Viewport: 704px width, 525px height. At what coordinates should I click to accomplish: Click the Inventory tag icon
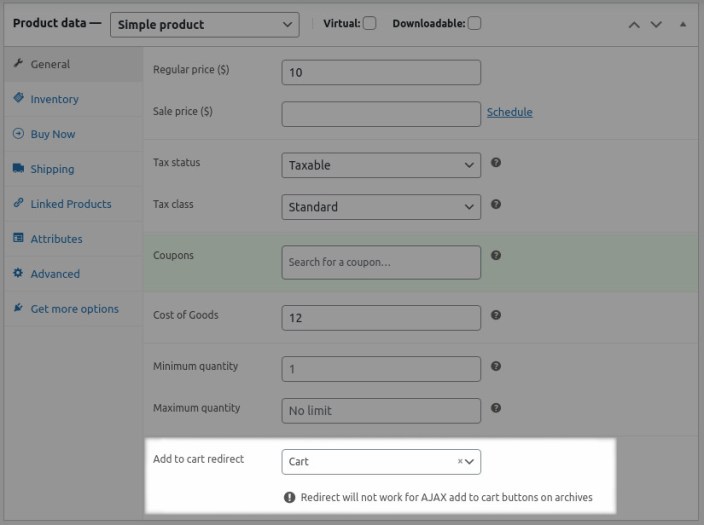[18, 97]
